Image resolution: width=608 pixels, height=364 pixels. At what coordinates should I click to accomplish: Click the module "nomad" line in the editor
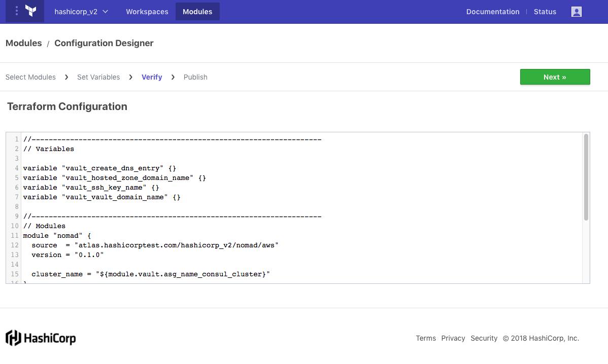point(57,235)
